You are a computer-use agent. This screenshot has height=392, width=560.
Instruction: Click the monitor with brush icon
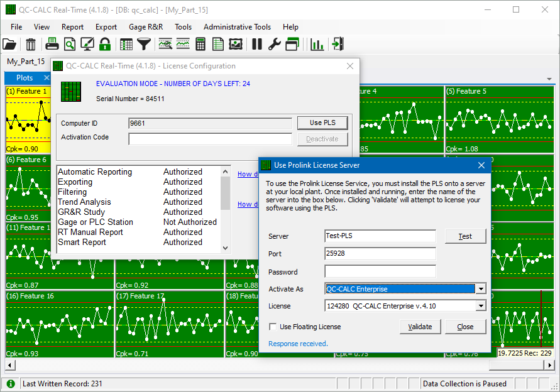(87, 44)
